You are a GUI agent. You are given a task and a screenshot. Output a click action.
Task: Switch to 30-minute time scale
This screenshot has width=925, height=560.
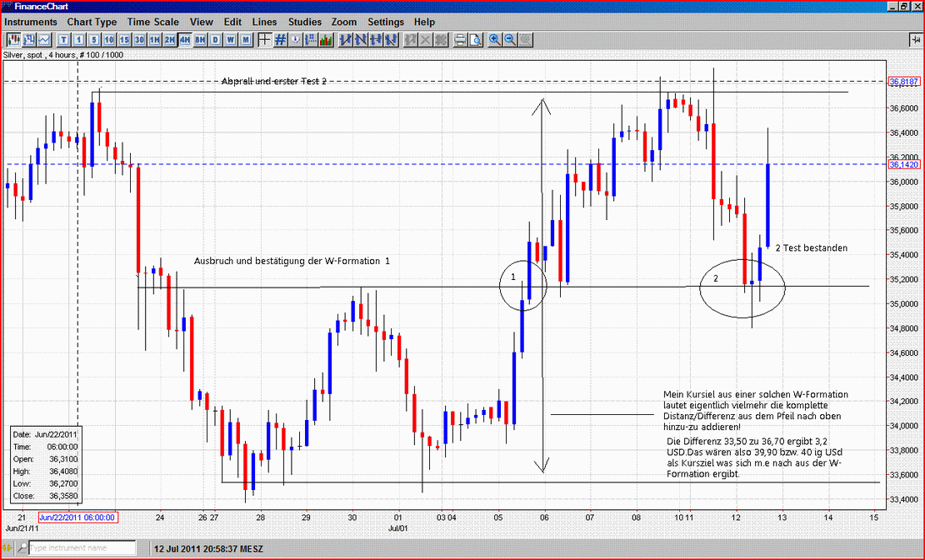tap(139, 39)
